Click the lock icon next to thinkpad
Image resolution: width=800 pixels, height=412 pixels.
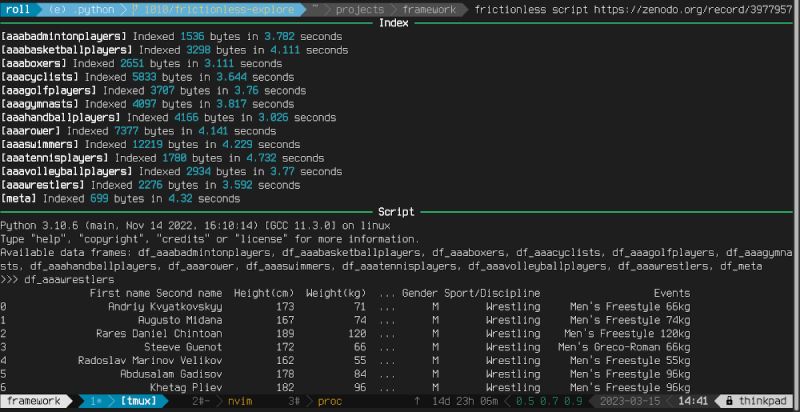pos(730,401)
